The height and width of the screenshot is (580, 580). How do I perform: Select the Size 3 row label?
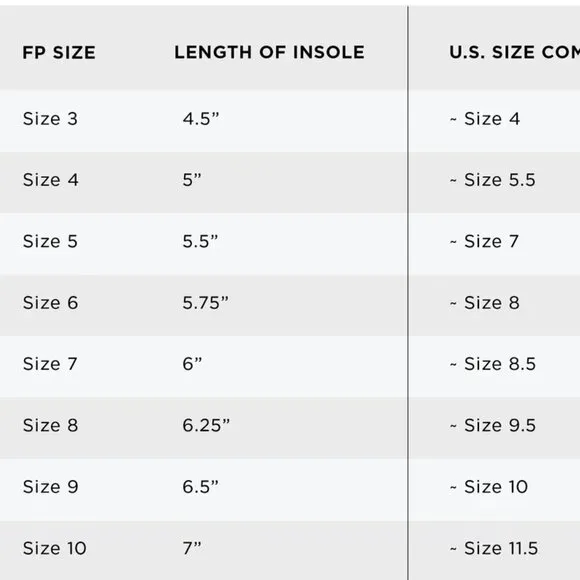50,119
